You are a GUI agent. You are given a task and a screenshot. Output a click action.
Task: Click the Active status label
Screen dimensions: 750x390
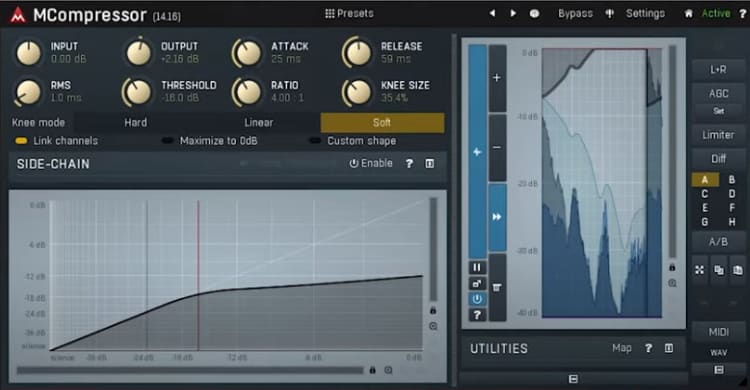(x=716, y=13)
